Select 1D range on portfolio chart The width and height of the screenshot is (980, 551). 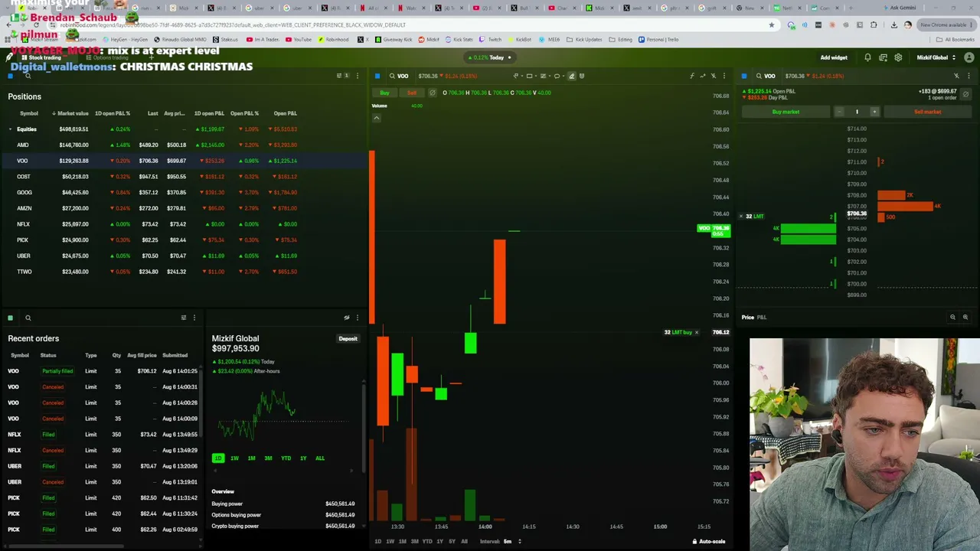(218, 458)
